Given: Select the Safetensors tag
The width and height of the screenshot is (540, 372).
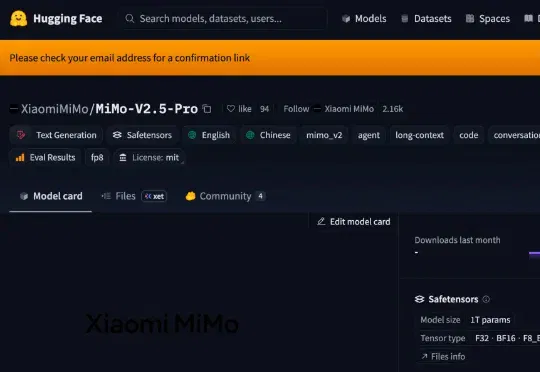Looking at the screenshot, I should (x=142, y=135).
